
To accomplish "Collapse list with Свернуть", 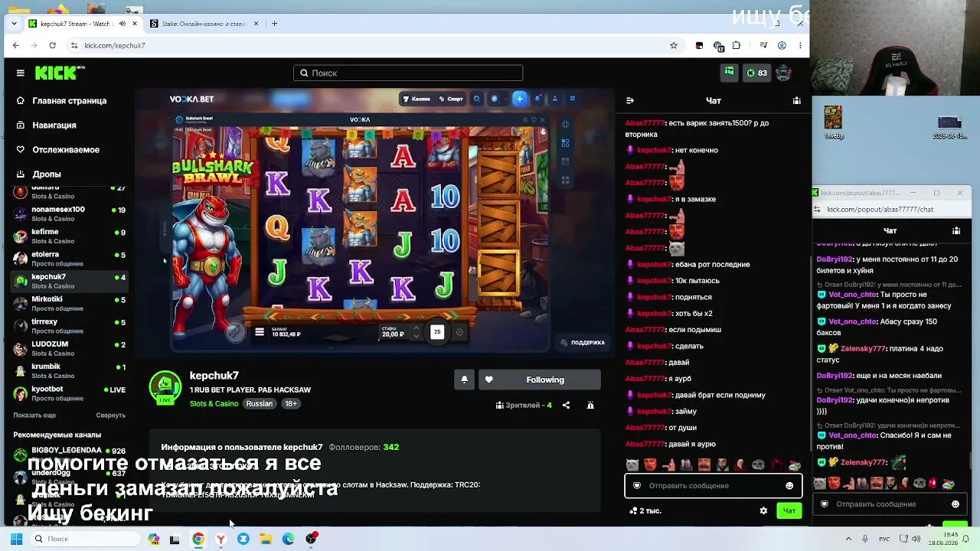I will click(x=110, y=415).
